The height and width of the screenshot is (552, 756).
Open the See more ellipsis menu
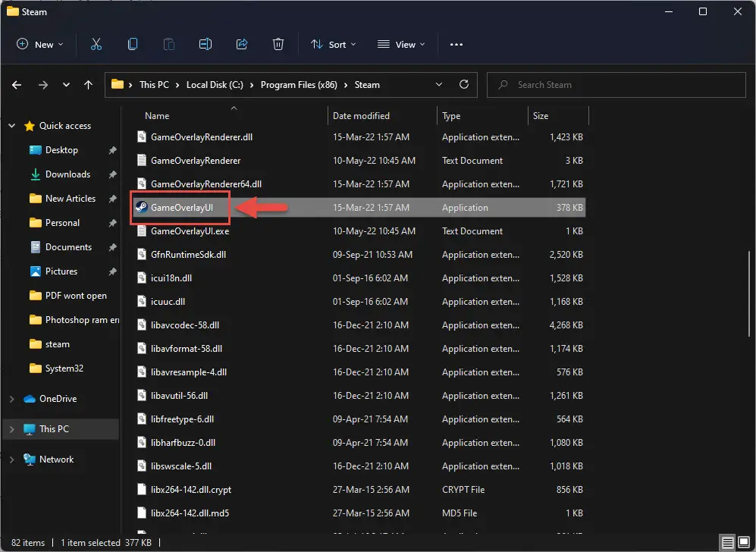pyautogui.click(x=456, y=44)
